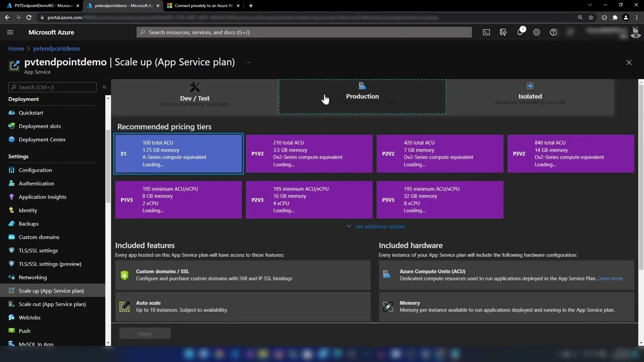The image size is (644, 362).
Task: Close the Scale up blade
Action: (x=629, y=62)
